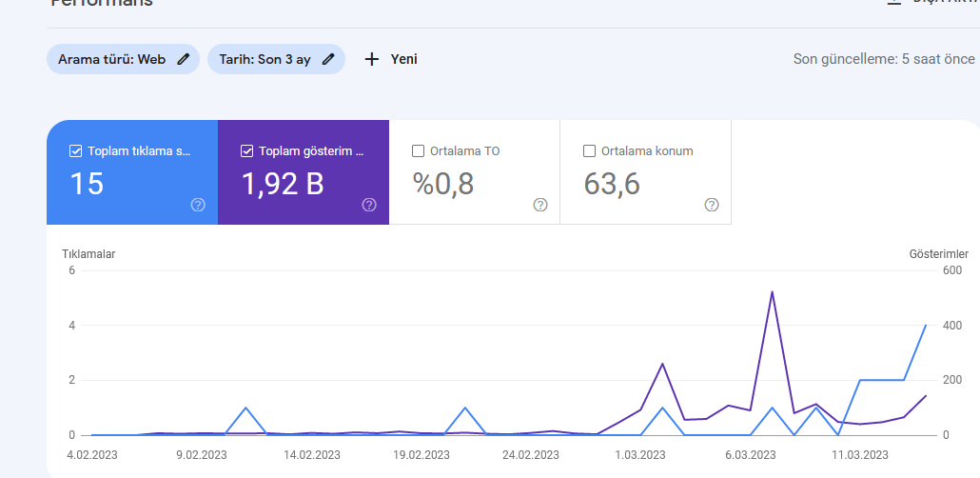Click the pencil icon on Tarih filter
Viewport: 980px width, 478px height.
coord(328,59)
